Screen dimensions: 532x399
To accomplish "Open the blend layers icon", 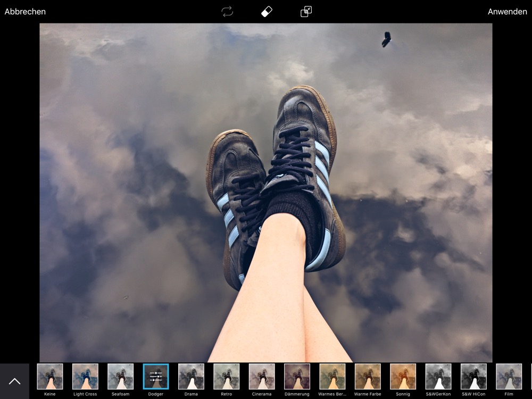I will [306, 12].
